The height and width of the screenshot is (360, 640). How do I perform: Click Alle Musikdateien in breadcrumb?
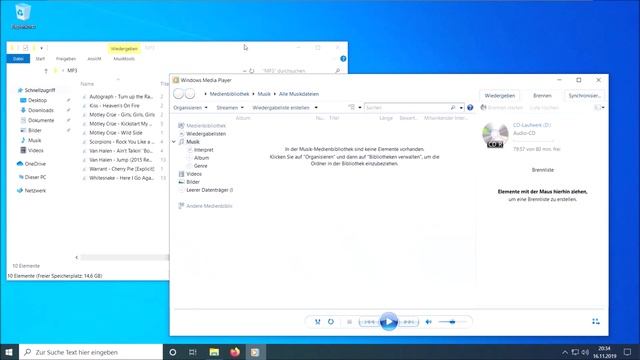299,94
